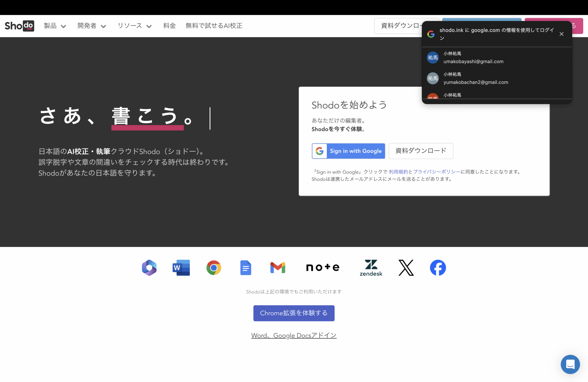Select the Microsoft Word icon

pos(181,268)
